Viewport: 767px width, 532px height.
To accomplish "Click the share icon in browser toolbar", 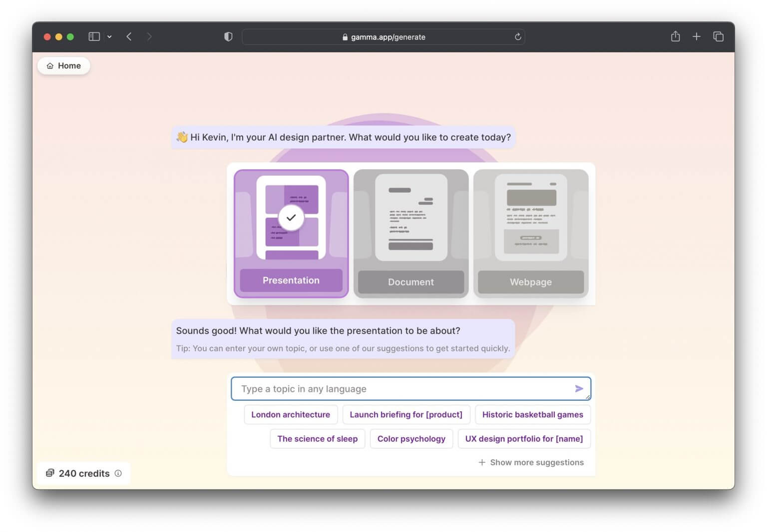I will pos(676,36).
